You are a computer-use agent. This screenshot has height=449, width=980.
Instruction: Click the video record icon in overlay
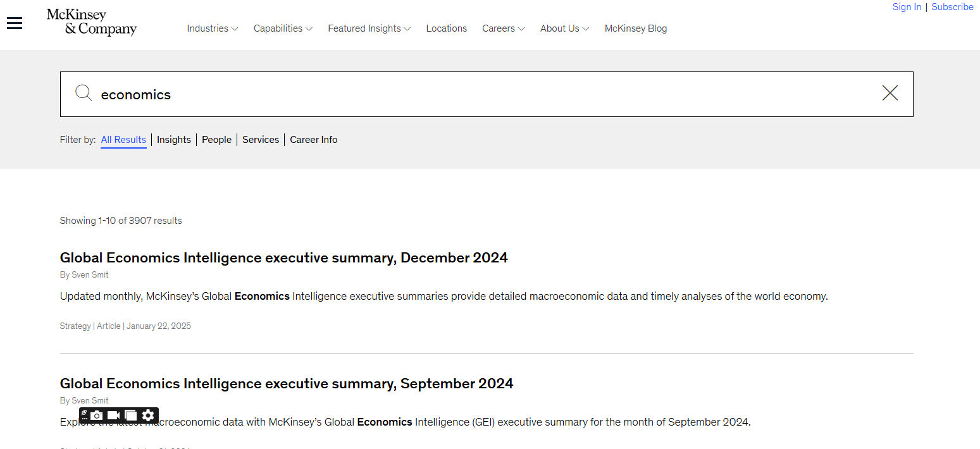114,415
